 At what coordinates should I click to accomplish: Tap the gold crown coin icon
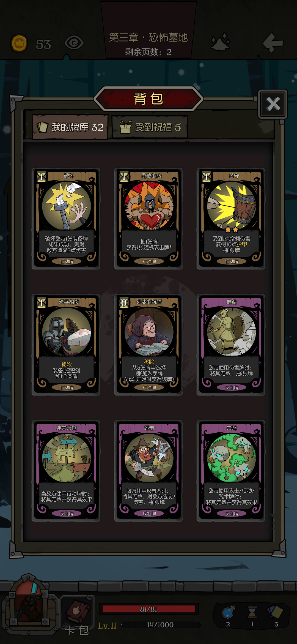click(x=19, y=43)
